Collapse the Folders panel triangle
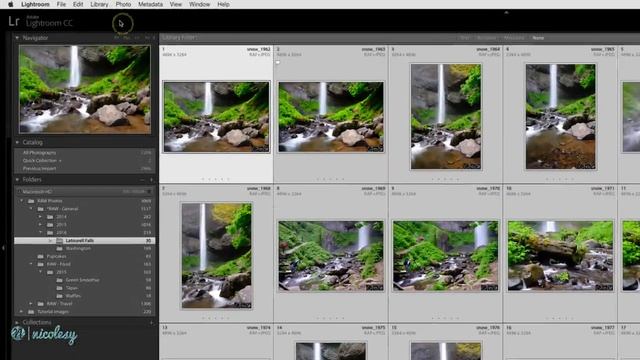 (17, 179)
